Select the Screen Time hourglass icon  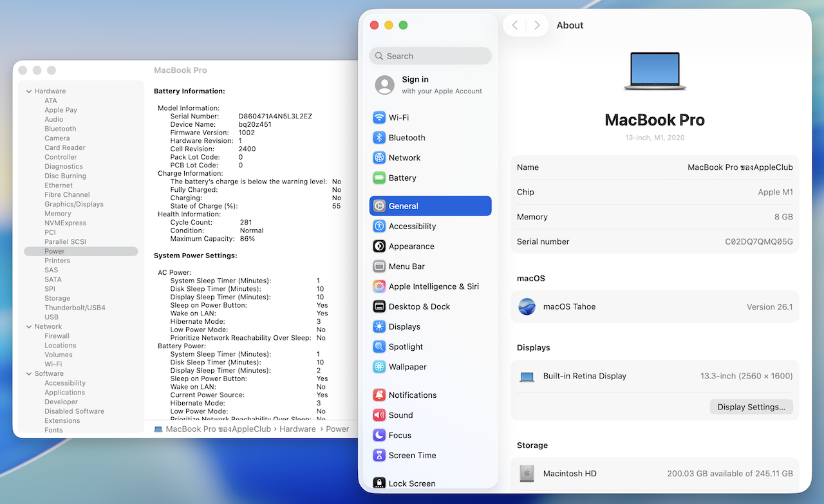click(x=379, y=456)
